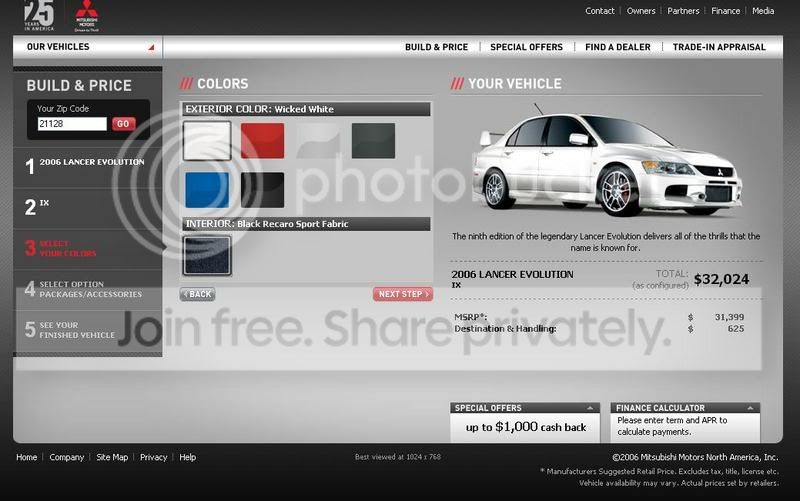Open the Special Offers nav item
Screen dimensions: 800x501
(x=526, y=47)
